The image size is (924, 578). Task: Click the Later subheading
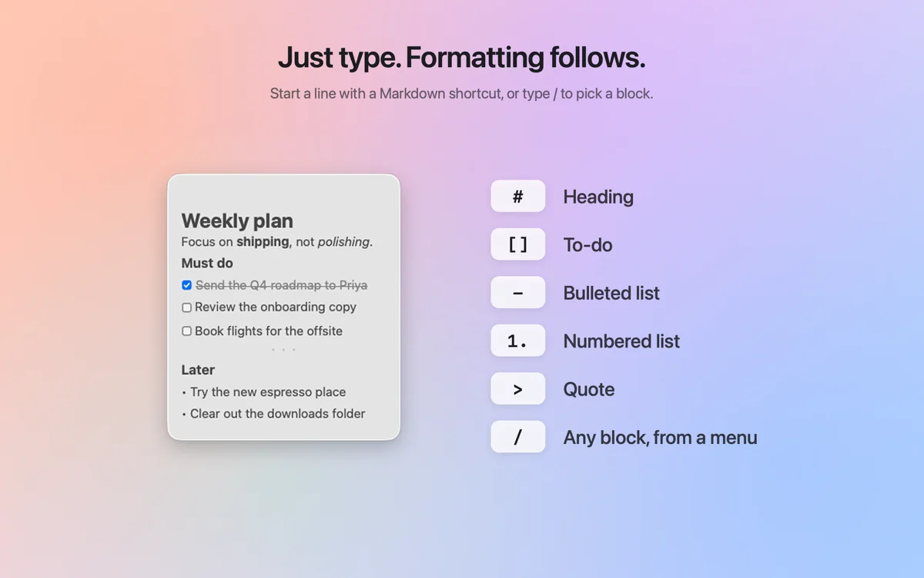(198, 370)
